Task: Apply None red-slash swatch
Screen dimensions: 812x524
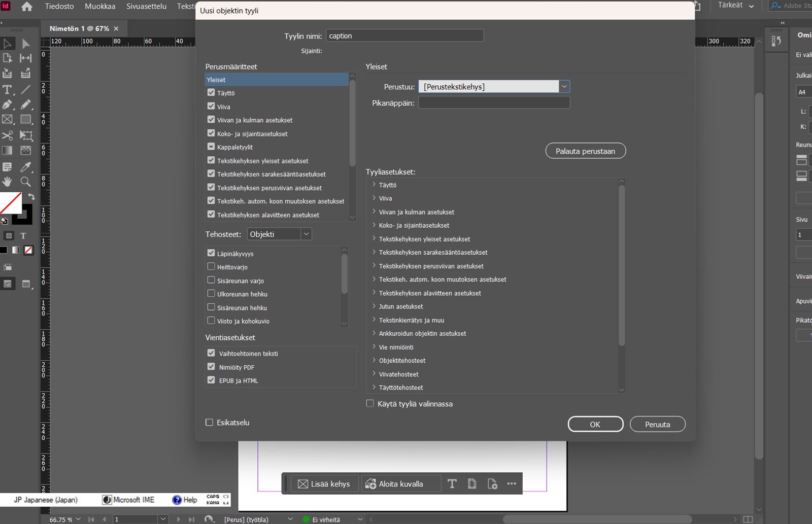Action: point(29,250)
